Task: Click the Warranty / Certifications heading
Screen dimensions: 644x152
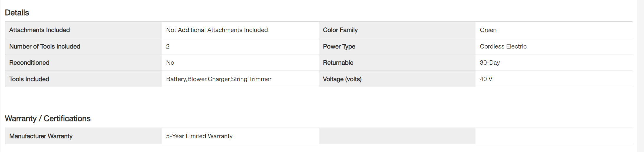Action: point(48,118)
